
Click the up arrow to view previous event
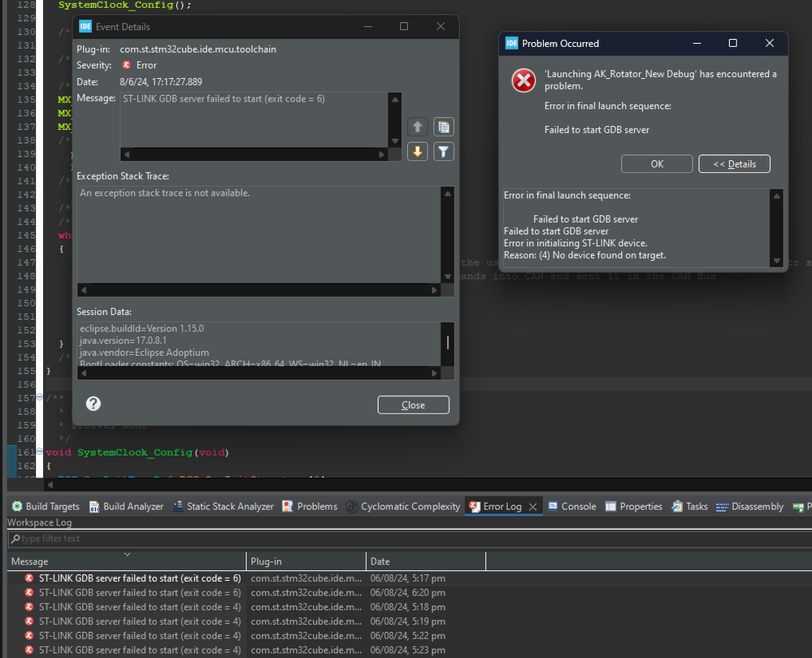tap(417, 127)
